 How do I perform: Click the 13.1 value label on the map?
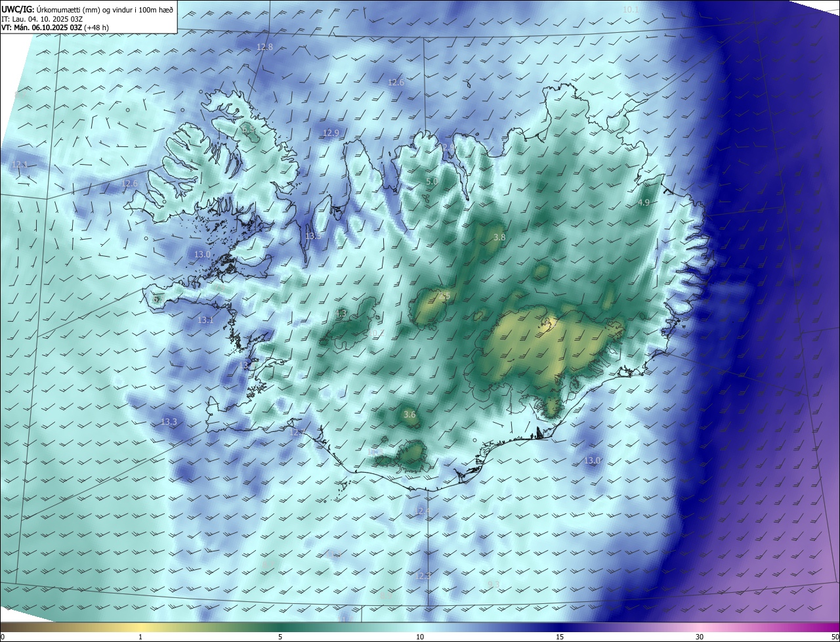pos(205,320)
